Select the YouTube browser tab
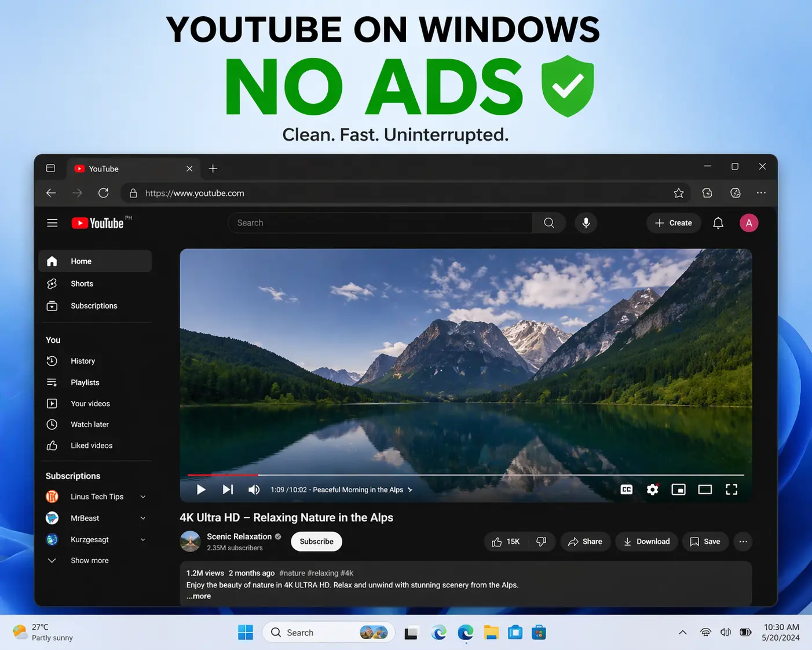The width and height of the screenshot is (812, 650). coord(134,169)
